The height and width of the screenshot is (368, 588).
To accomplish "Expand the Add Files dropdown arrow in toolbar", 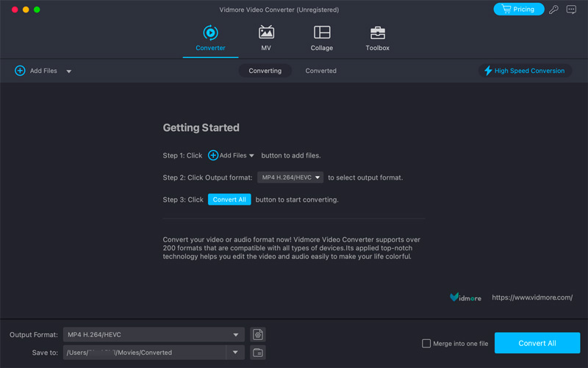I will [x=68, y=71].
